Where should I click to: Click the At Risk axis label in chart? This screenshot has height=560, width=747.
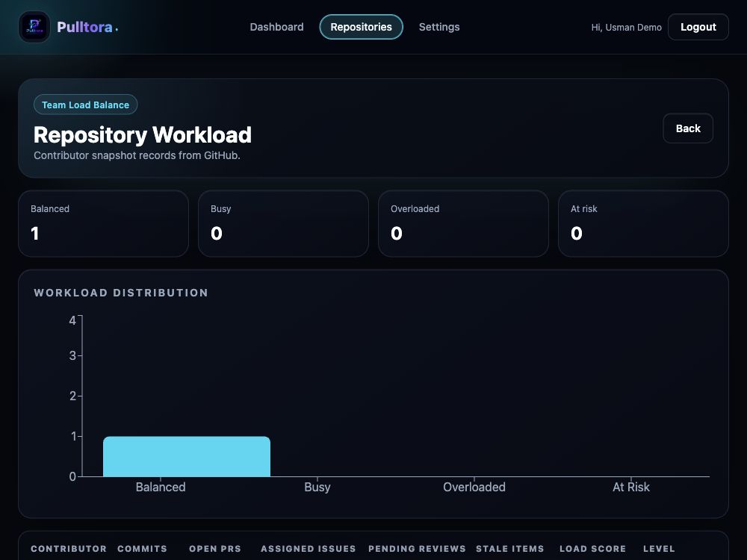pyautogui.click(x=630, y=487)
